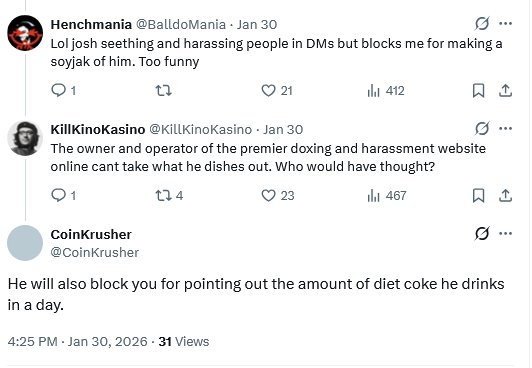Open more options for CoinKrusher's tweet
This screenshot has height=368, width=532.
coord(506,233)
